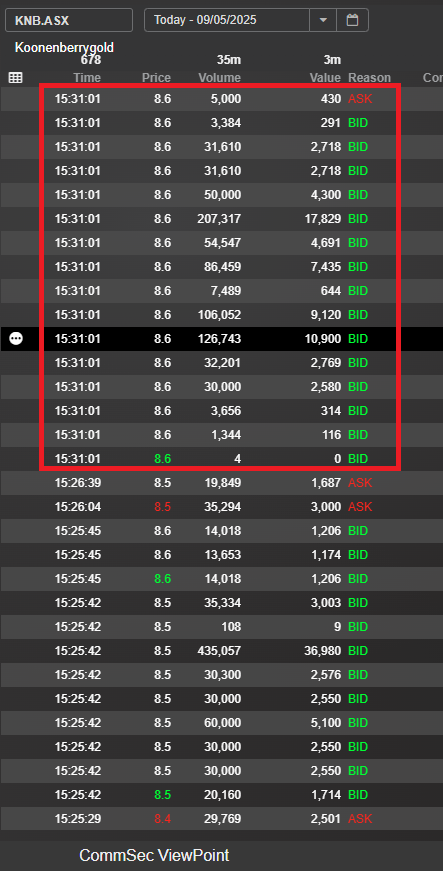Expand the date dropdown arrow
This screenshot has width=443, height=871.
[x=323, y=20]
